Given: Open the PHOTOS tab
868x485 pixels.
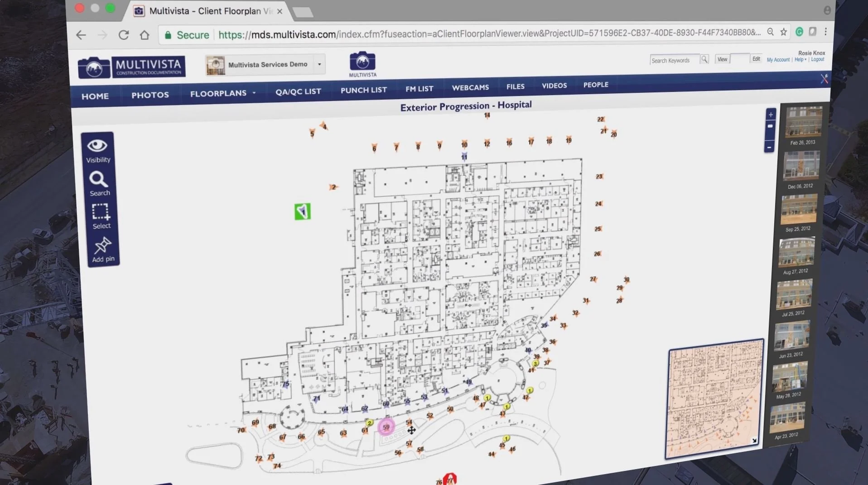Looking at the screenshot, I should tap(150, 95).
